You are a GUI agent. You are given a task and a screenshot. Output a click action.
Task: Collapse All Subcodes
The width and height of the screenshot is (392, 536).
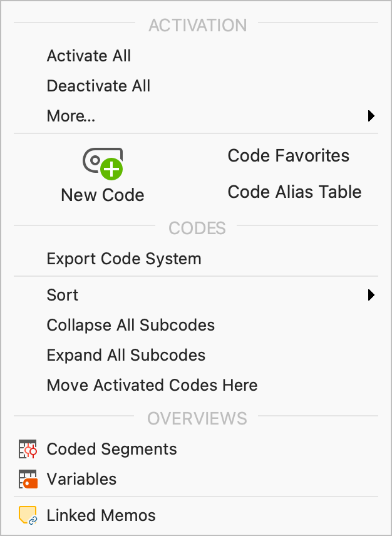click(130, 325)
